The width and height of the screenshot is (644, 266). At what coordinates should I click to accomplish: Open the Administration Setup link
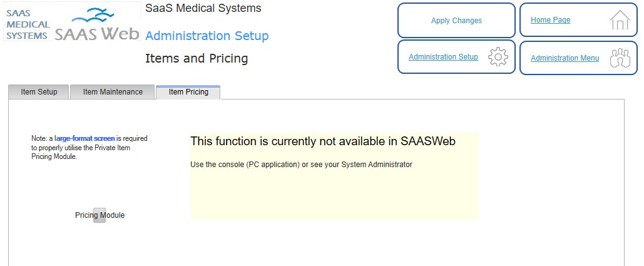coord(443,57)
